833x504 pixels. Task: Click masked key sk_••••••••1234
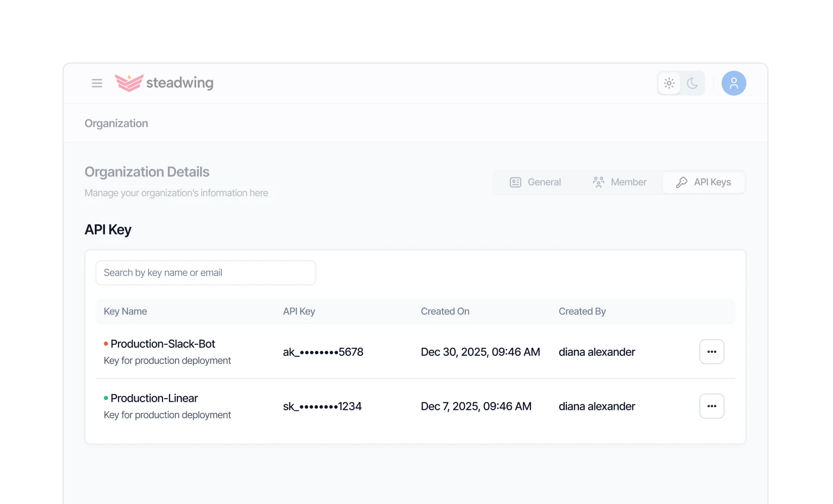pos(322,406)
